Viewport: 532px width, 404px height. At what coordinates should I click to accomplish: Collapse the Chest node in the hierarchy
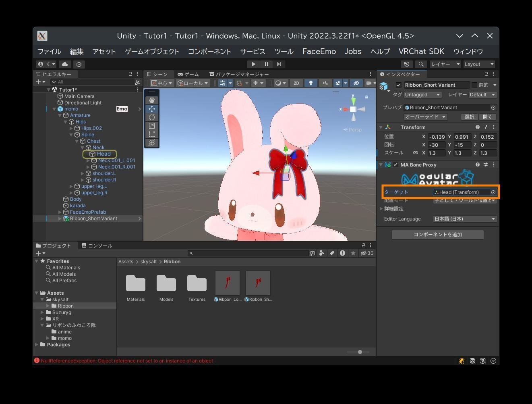[x=77, y=141]
